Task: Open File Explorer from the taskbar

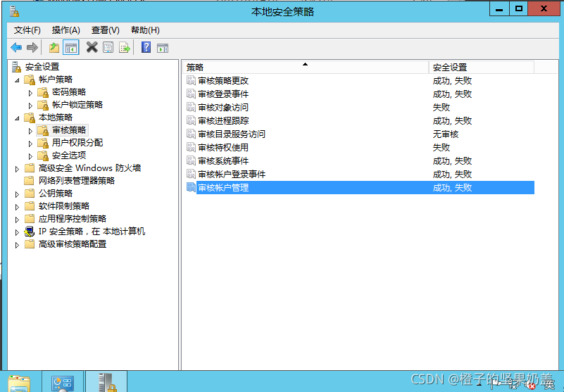Action: [20, 383]
